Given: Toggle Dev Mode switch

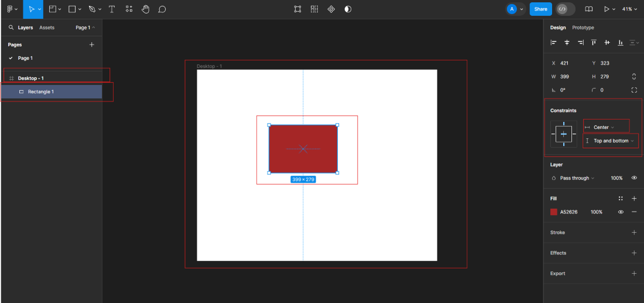Looking at the screenshot, I should coord(566,9).
